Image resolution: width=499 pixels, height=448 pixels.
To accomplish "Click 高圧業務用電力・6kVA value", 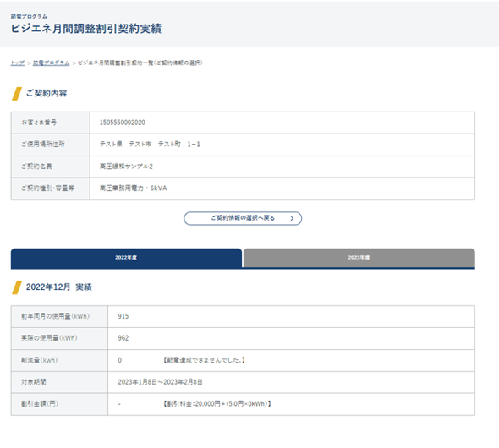I will pos(134,188).
